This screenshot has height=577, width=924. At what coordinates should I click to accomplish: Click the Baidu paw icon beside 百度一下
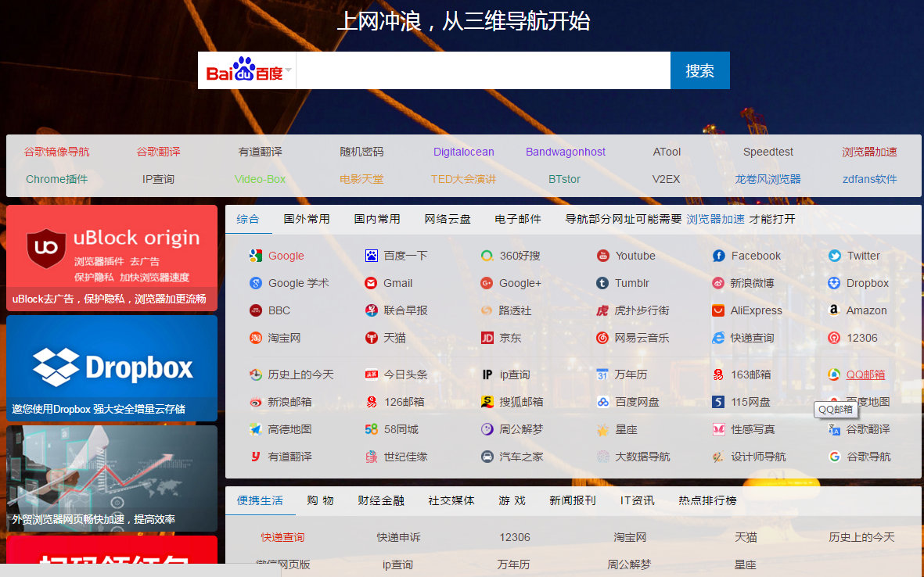[x=371, y=256]
